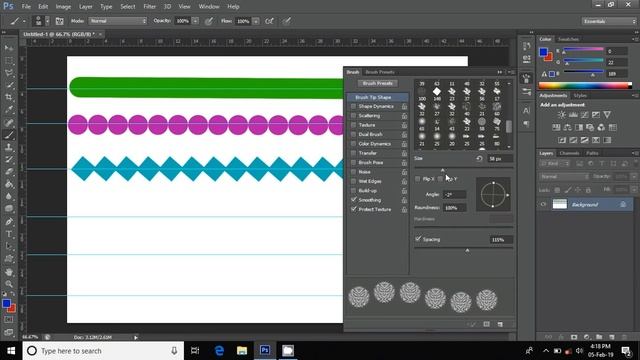This screenshot has width=640, height=360.
Task: Enable Shape Dynamics checkbox
Action: (353, 106)
